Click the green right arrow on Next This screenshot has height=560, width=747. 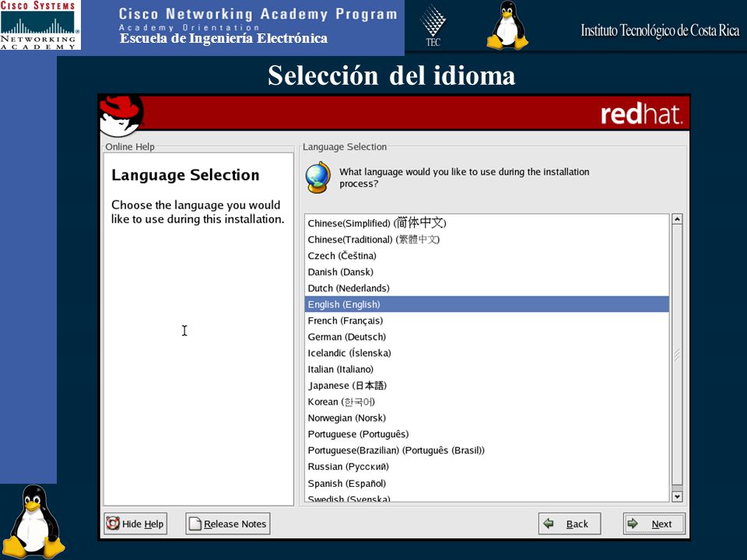click(x=633, y=523)
